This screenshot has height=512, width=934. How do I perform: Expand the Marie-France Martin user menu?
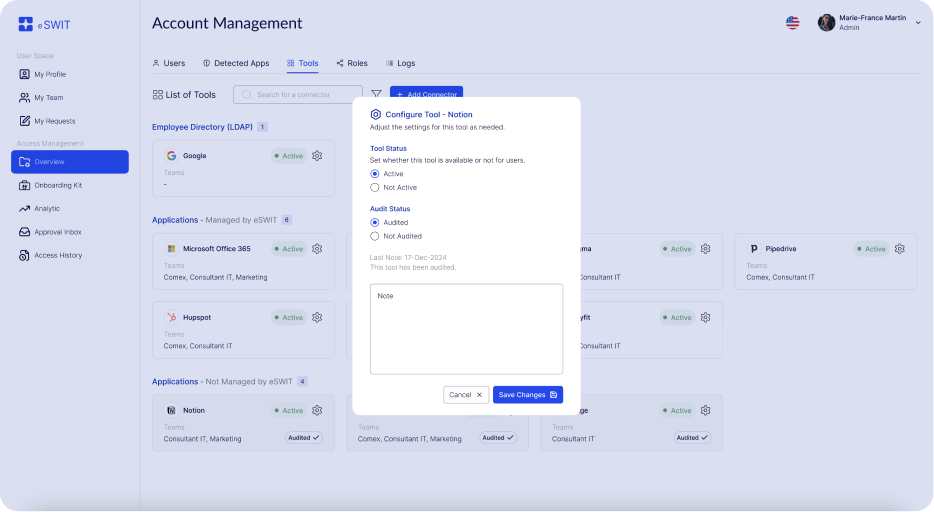(x=918, y=23)
